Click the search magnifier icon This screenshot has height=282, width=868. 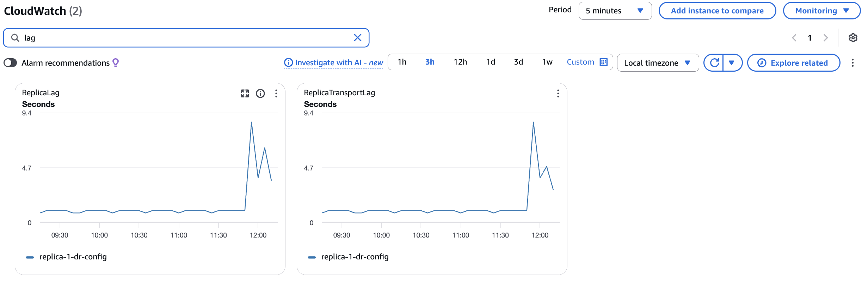[15, 38]
